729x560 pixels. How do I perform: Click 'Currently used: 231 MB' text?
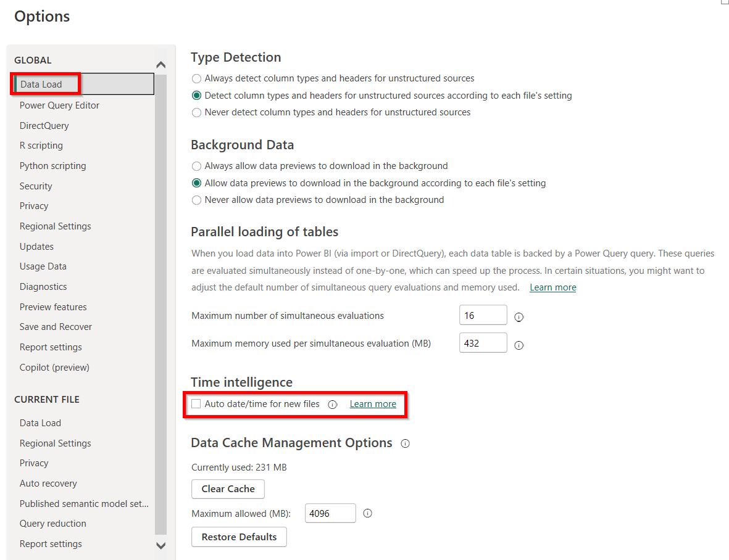(239, 467)
